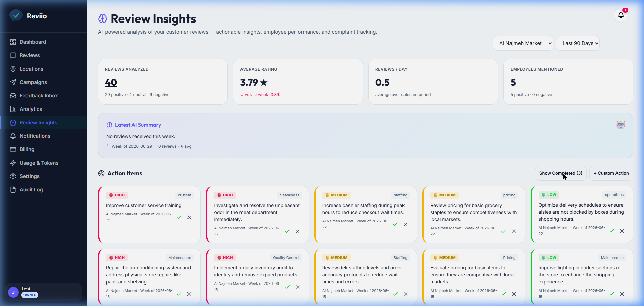This screenshot has width=644, height=306.
Task: Click the Dashboard sidebar icon
Action: [13, 42]
